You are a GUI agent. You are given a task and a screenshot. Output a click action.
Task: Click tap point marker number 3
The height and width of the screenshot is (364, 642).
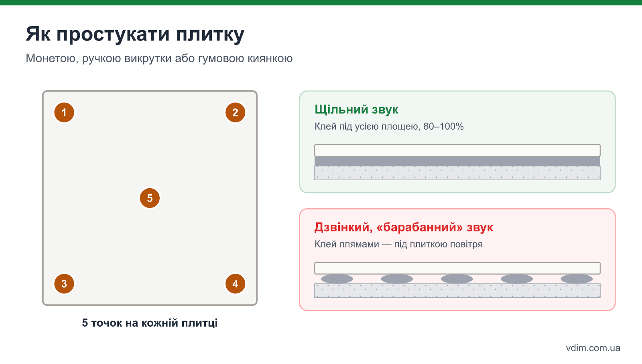coord(64,284)
